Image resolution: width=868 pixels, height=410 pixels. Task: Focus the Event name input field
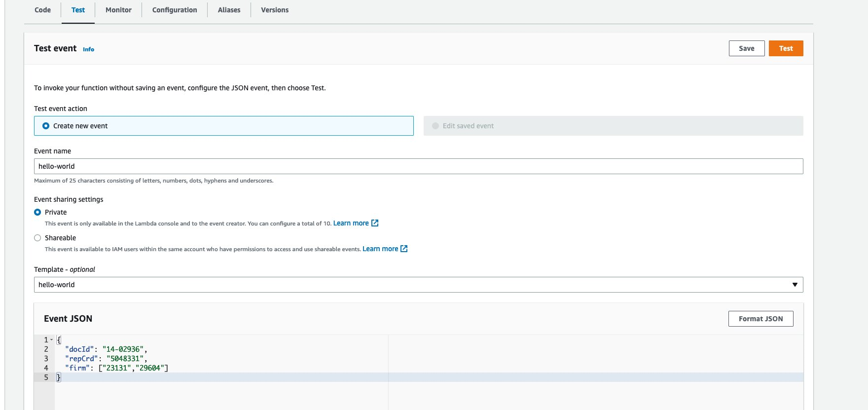pos(418,166)
